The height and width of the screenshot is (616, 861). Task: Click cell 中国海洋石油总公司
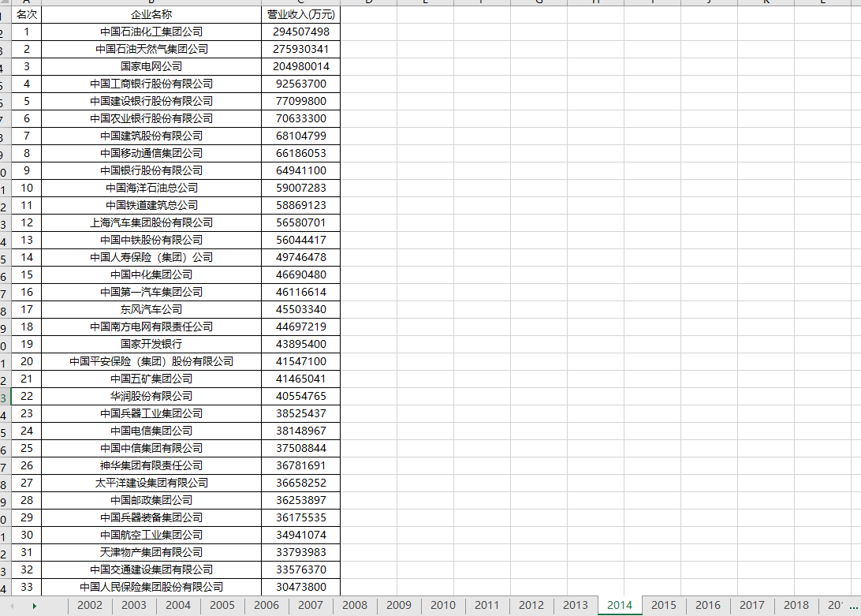[151, 188]
